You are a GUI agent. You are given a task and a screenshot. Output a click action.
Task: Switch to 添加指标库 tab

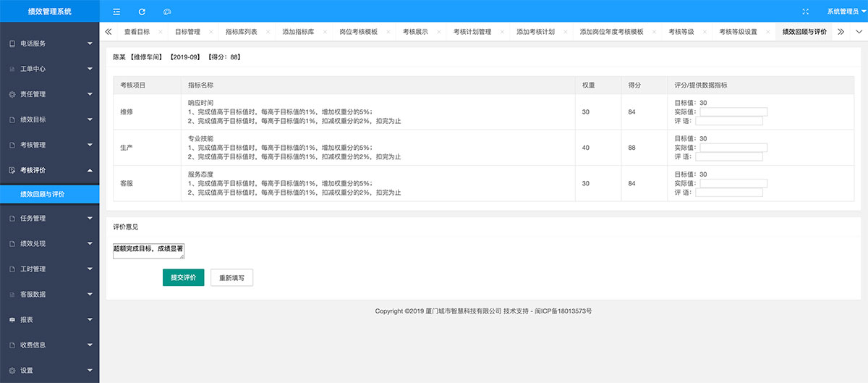point(298,32)
